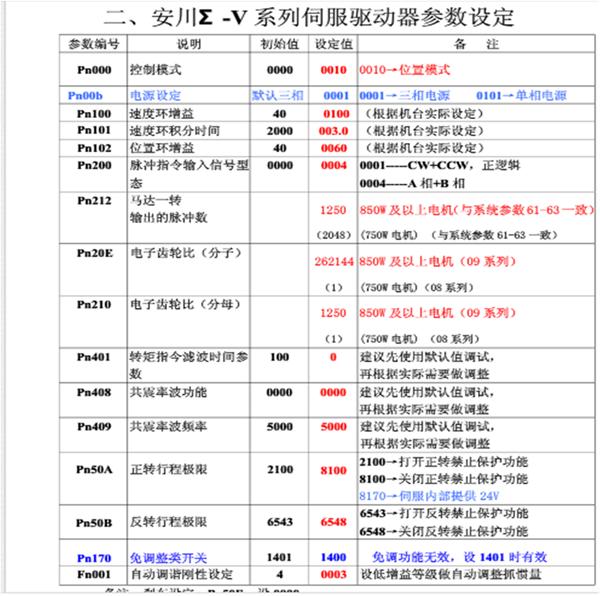Select the 转矩指令滤波时间参数 description
This screenshot has height=596, width=600.
[189, 365]
